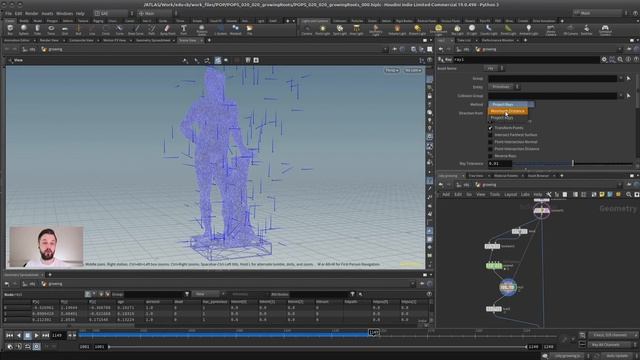Select the Torus shelf tool
This screenshot has height=360, width=640.
[51, 29]
